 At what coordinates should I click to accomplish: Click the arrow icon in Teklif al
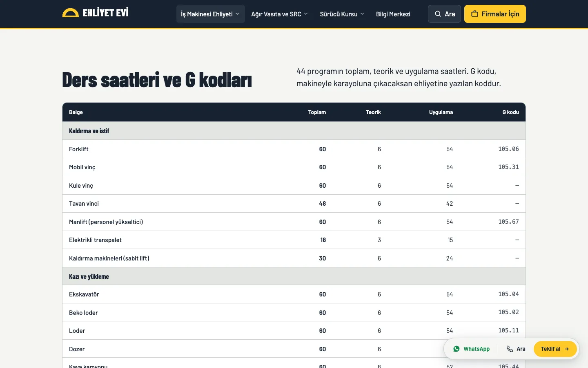(567, 349)
